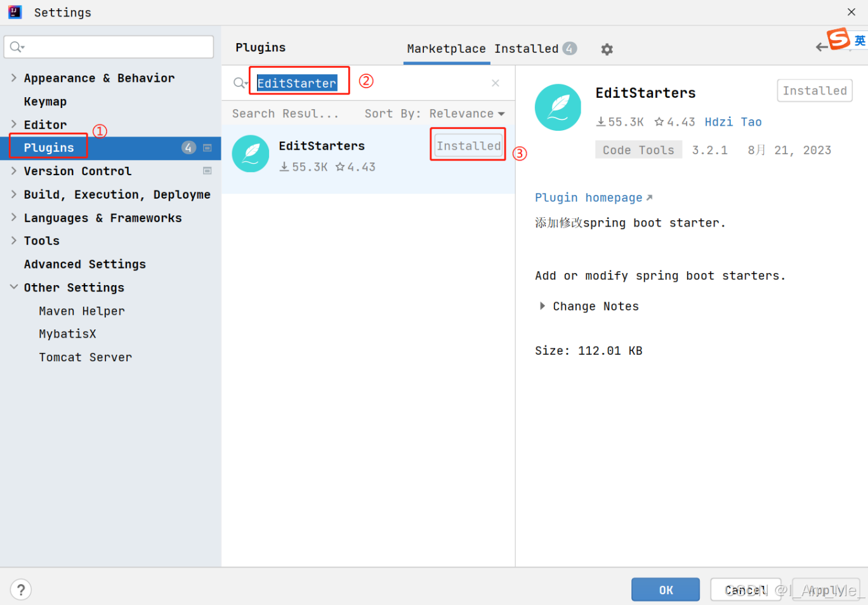
Task: Click the Installed tab count badge
Action: (570, 48)
